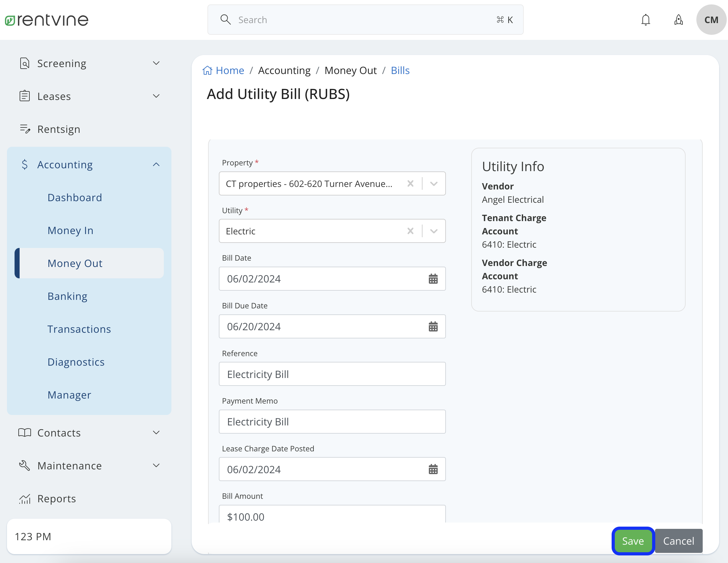Switch to Money In section
Viewport: 728px width, 563px height.
[70, 230]
